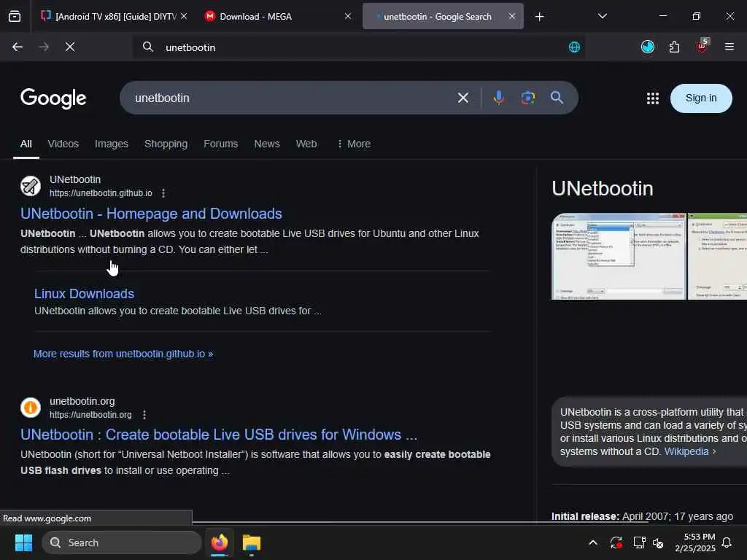Open More results from unetbootin.github.io
Viewport: 747px width, 560px height.
click(123, 354)
